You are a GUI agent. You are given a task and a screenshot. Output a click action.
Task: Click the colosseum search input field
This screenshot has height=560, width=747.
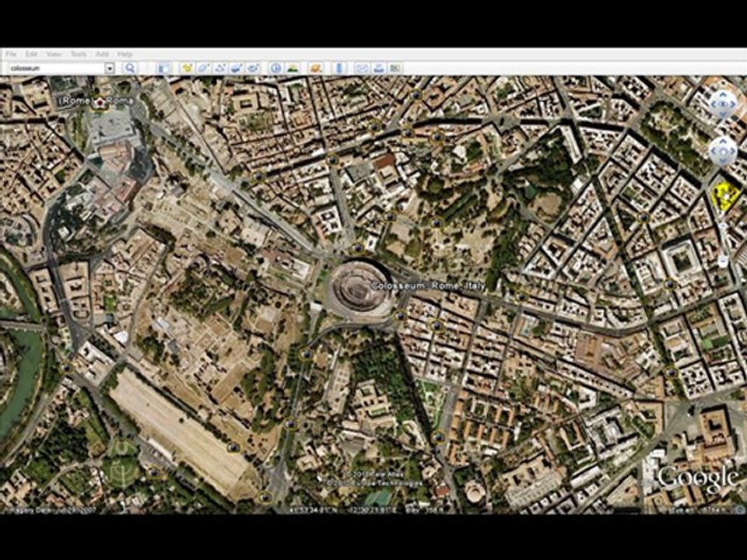[x=56, y=68]
